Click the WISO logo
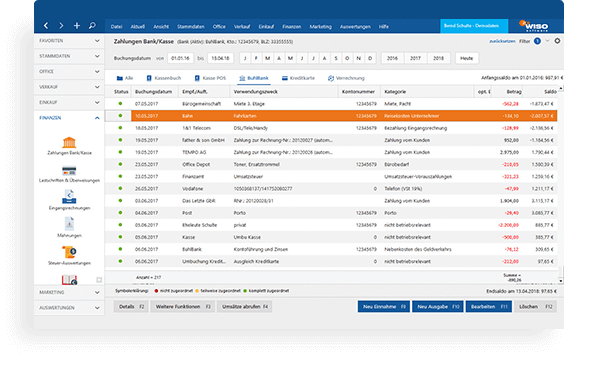 534,26
